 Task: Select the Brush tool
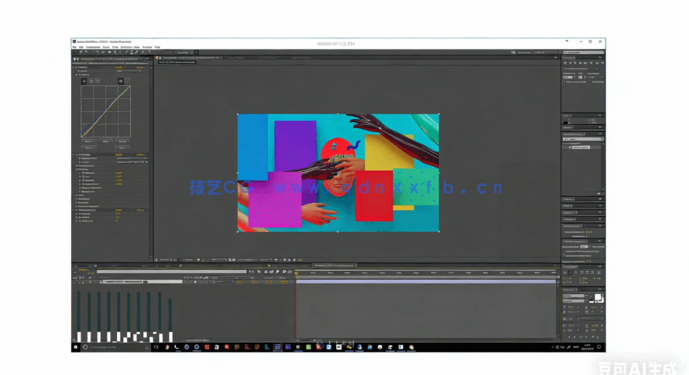point(126,52)
